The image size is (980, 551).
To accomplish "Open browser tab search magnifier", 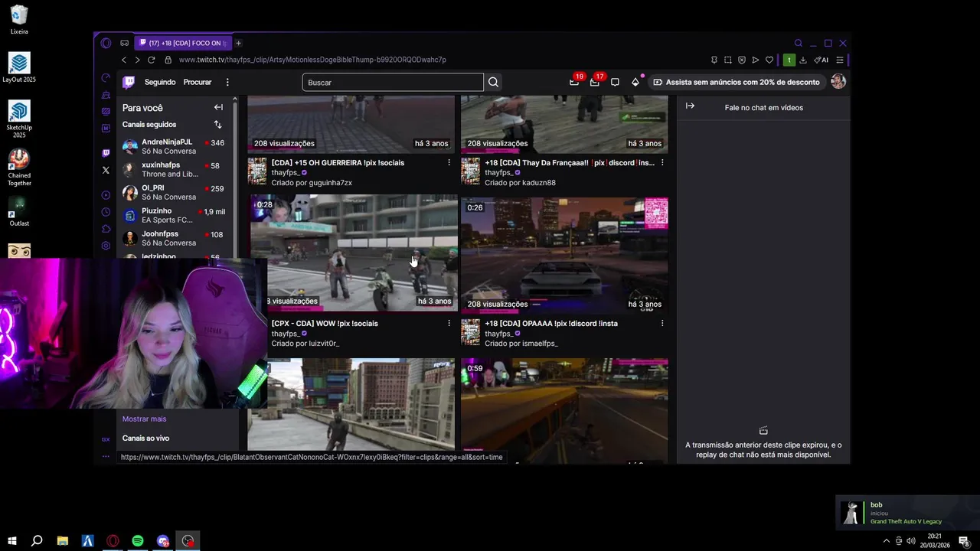I will pos(799,43).
